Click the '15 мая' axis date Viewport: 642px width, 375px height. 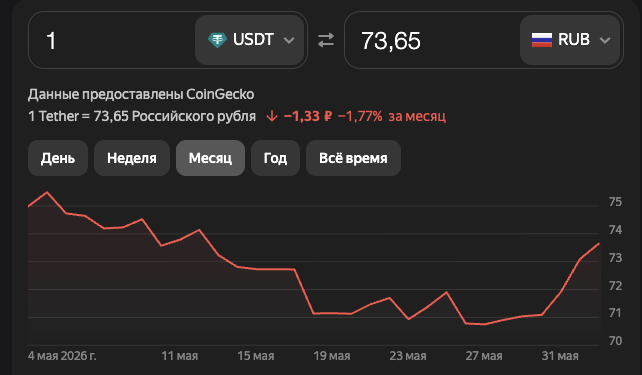[x=256, y=356]
